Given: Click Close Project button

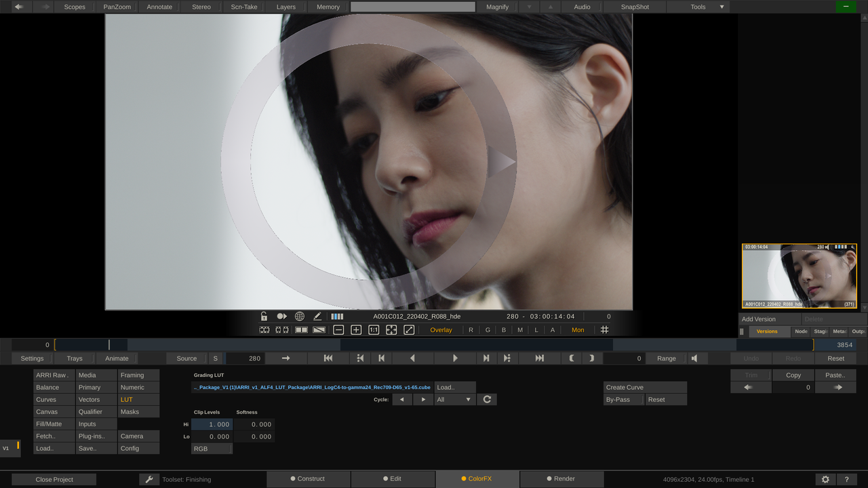Looking at the screenshot, I should [x=54, y=479].
